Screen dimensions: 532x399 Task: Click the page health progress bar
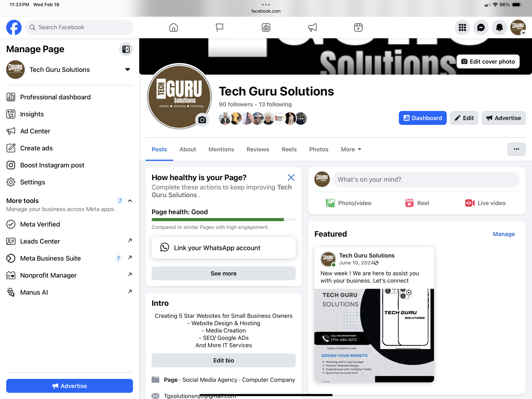(223, 220)
